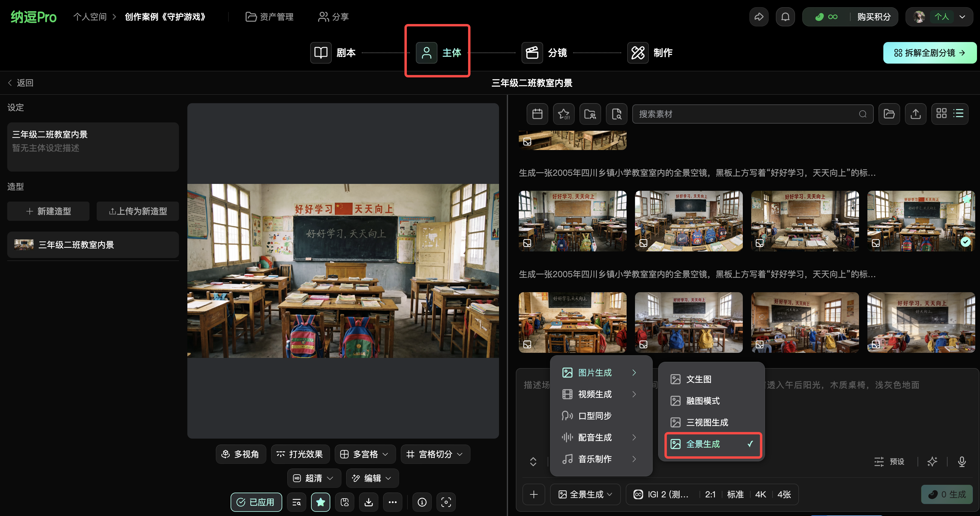
Task: Click the upload icon beside search
Action: pos(915,114)
